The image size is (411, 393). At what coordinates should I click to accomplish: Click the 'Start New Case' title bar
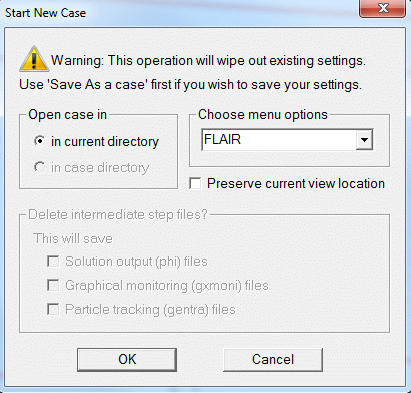click(x=180, y=13)
